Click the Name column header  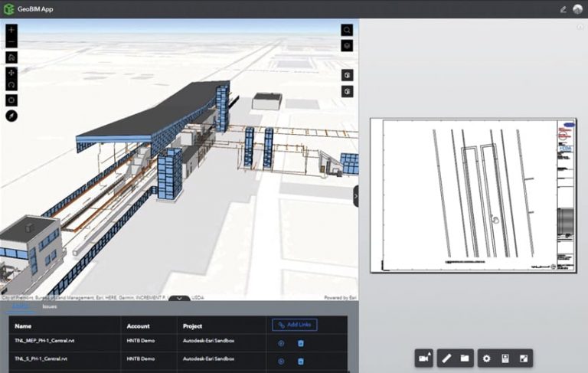tap(23, 326)
